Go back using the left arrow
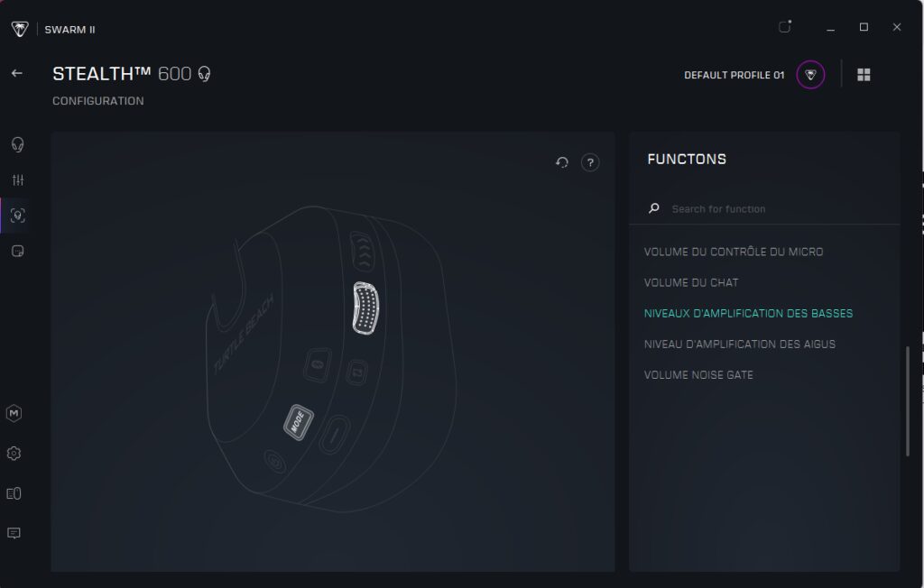Viewport: 924px width, 588px height. [x=17, y=73]
